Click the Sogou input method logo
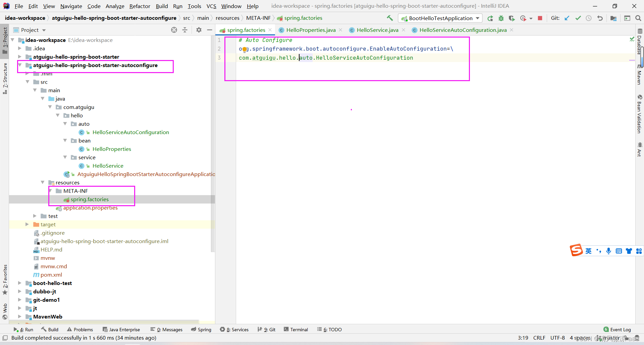Viewport: 644px width, 345px height. click(x=576, y=250)
